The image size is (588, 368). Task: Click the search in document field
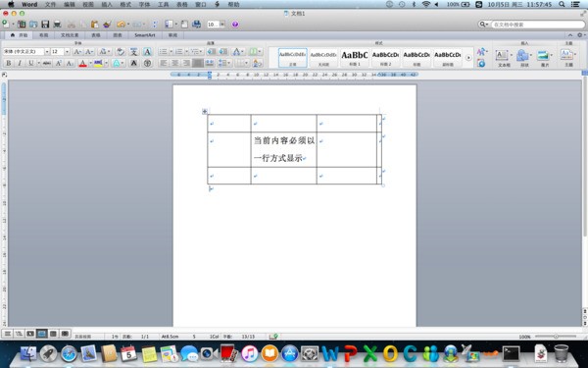click(538, 25)
